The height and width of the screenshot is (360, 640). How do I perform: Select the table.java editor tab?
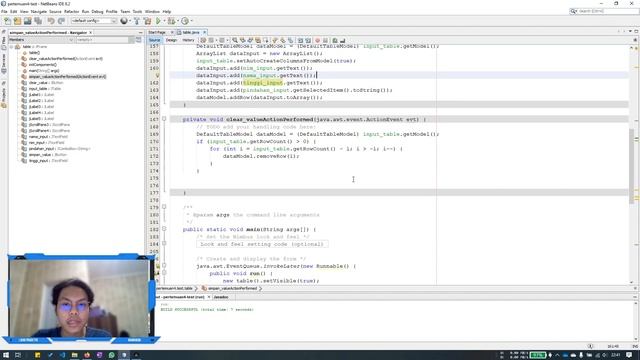pyautogui.click(x=191, y=32)
